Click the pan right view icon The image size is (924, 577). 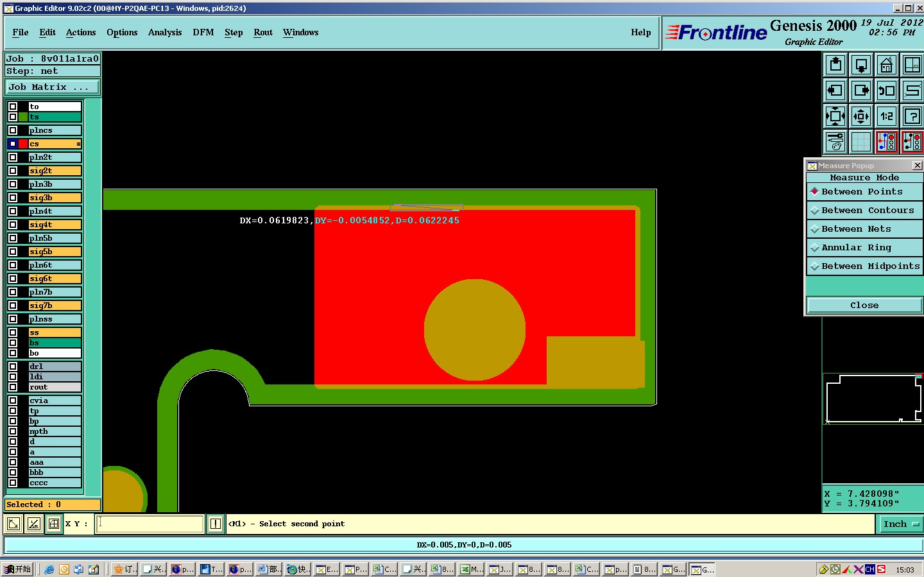coord(861,90)
